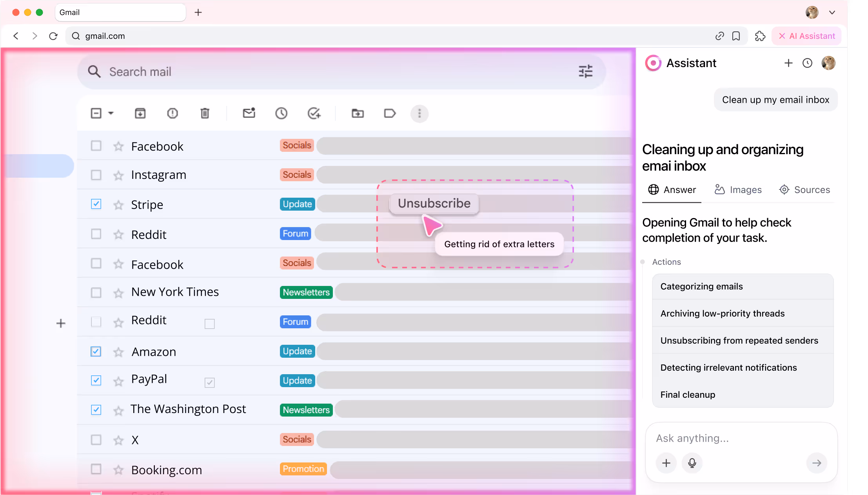Image resolution: width=868 pixels, height=495 pixels.
Task: Open the Instagram email row
Action: pyautogui.click(x=355, y=175)
